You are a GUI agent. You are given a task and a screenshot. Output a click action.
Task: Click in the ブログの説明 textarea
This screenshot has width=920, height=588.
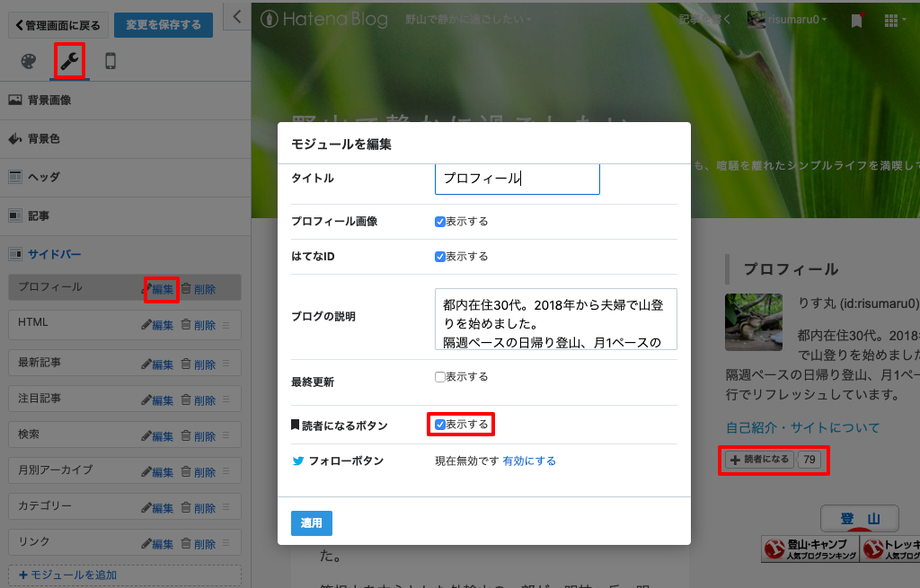coord(555,319)
